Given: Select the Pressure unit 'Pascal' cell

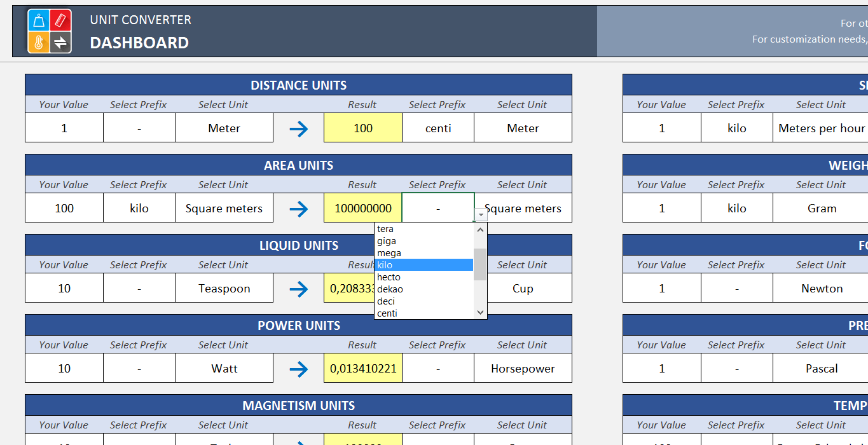Looking at the screenshot, I should coord(821,368).
